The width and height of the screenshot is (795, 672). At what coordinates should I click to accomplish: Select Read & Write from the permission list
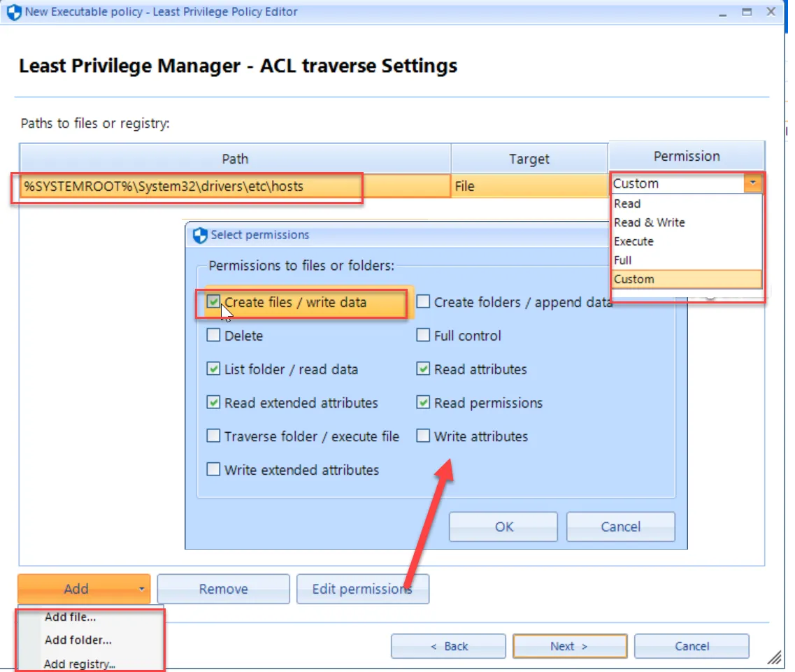649,222
